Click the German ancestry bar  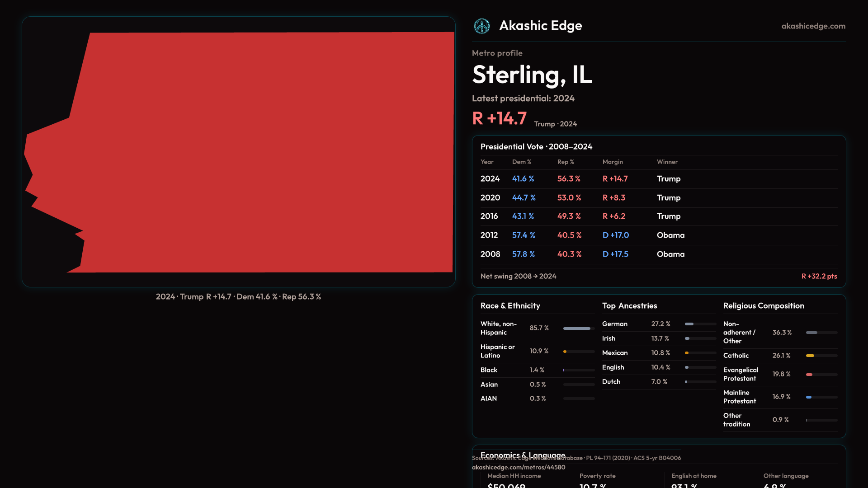[689, 324]
